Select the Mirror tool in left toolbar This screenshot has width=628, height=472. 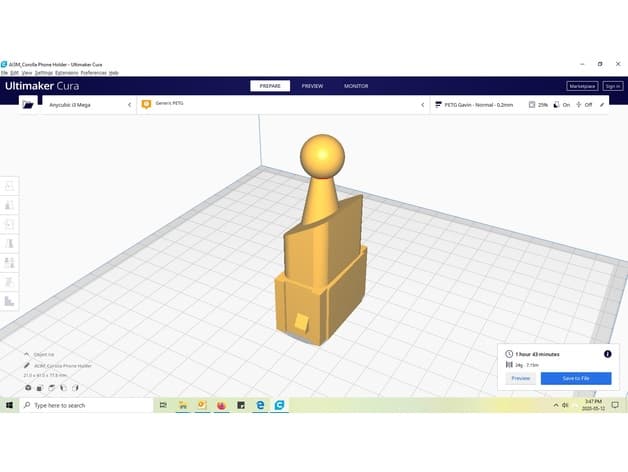(9, 243)
